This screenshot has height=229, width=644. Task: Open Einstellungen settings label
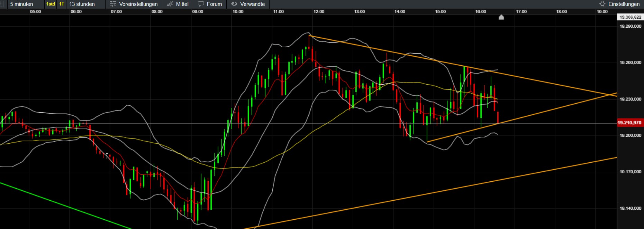click(x=624, y=4)
